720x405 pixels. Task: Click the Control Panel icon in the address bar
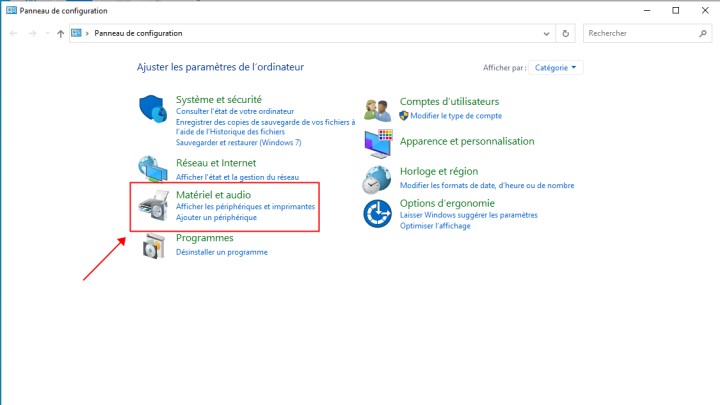point(76,33)
